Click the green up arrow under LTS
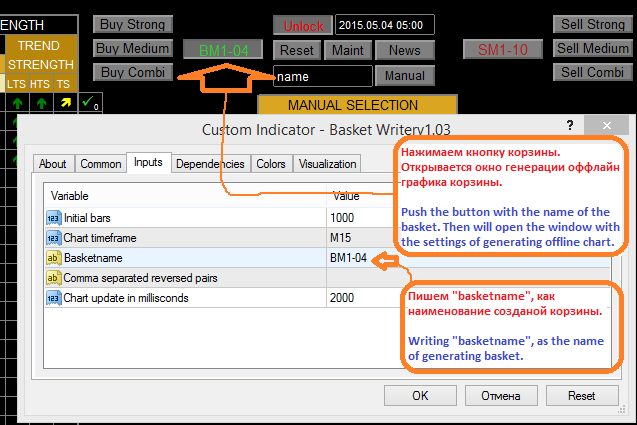Image resolution: width=637 pixels, height=425 pixels. pyautogui.click(x=17, y=103)
